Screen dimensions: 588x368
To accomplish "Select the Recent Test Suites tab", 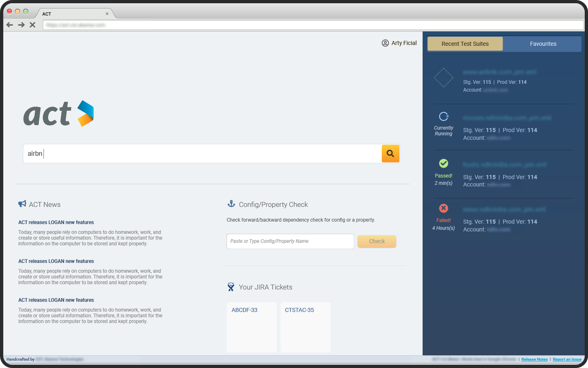I will (465, 44).
